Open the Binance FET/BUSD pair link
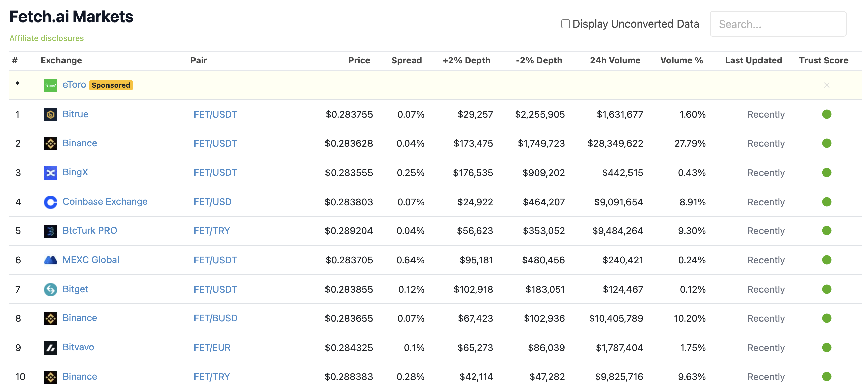 pos(215,318)
